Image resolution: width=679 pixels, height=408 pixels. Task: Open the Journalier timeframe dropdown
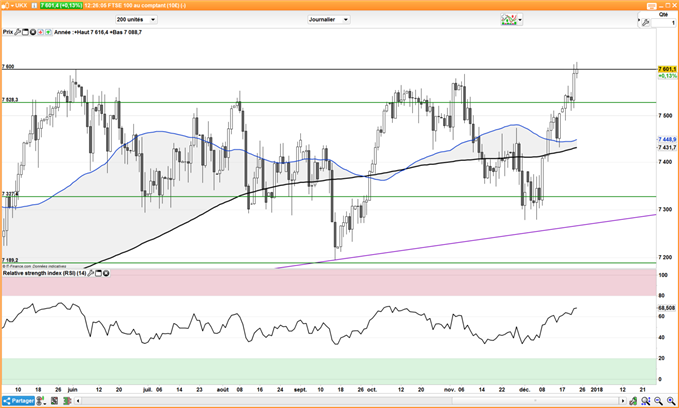[x=329, y=19]
